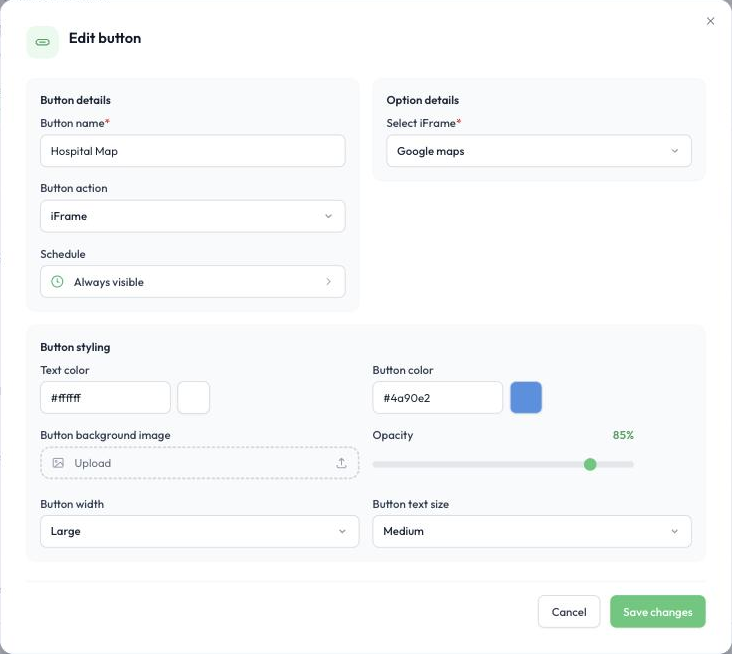Image resolution: width=732 pixels, height=654 pixels.
Task: Click the Button details heading
Action: (76, 100)
